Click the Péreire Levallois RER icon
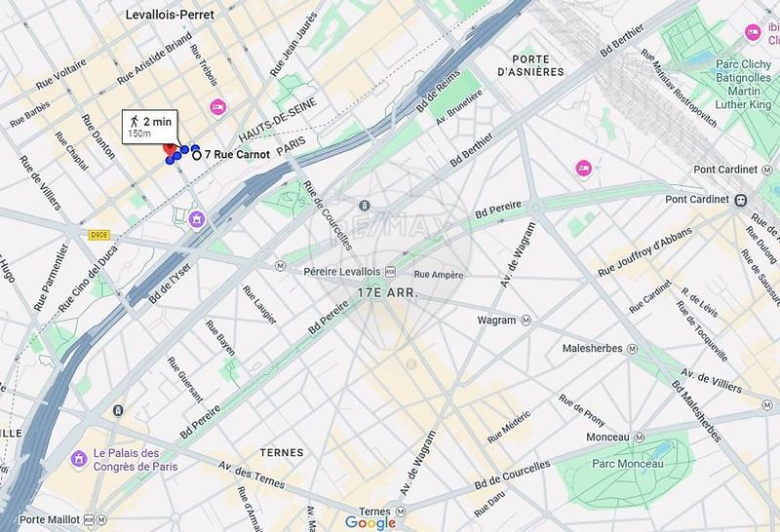 pyautogui.click(x=391, y=272)
